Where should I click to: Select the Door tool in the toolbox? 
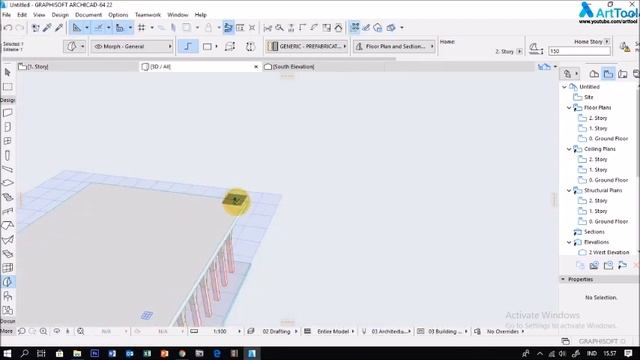coord(7,127)
